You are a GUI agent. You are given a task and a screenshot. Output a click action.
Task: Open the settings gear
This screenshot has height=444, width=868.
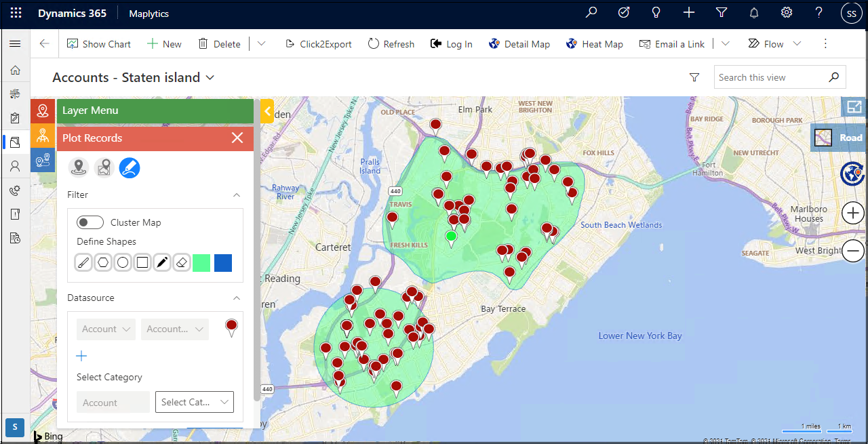pos(787,13)
